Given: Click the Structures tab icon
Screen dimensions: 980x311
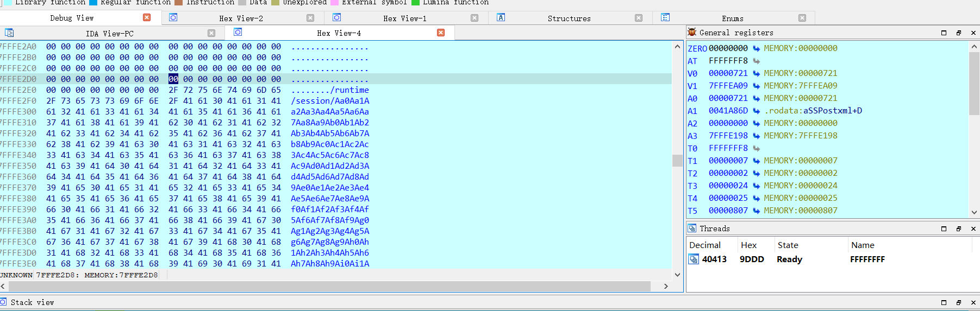Looking at the screenshot, I should (501, 18).
